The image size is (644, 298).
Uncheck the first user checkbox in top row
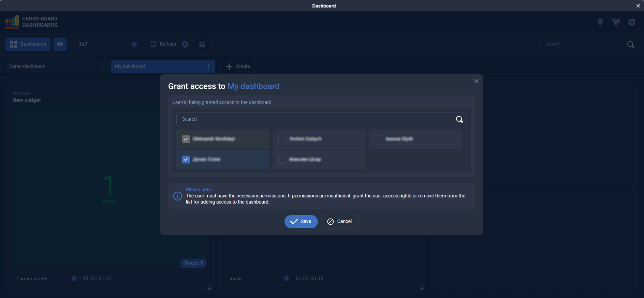186,139
